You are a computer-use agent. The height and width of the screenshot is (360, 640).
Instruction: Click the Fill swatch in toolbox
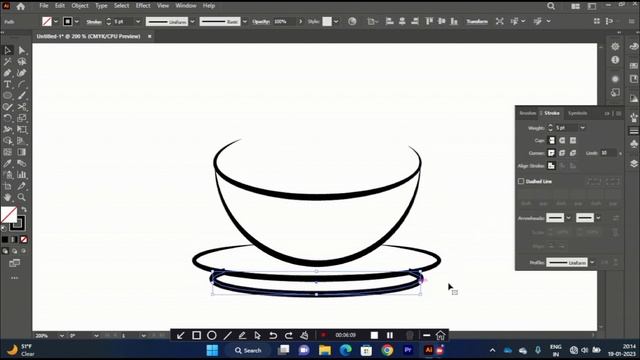click(9, 214)
